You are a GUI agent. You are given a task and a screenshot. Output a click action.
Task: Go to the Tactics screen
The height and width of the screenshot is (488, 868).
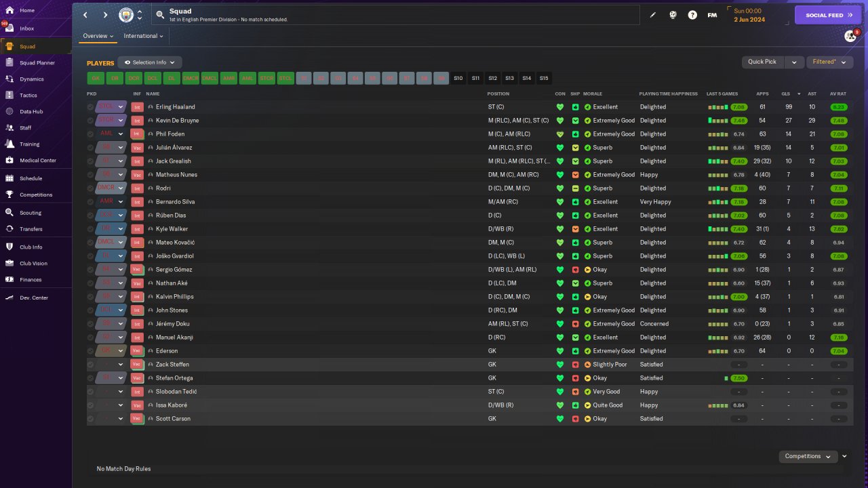28,95
